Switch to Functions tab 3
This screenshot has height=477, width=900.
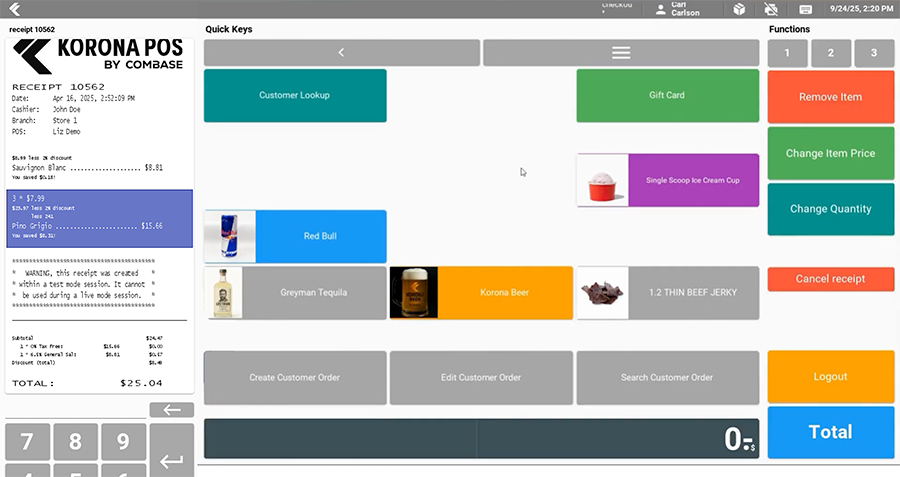coord(874,53)
